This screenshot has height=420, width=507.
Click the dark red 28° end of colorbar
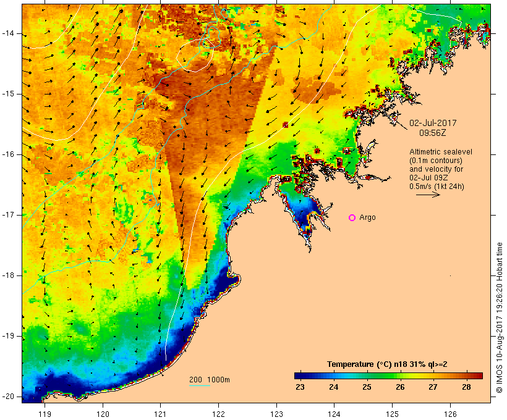tap(479, 376)
